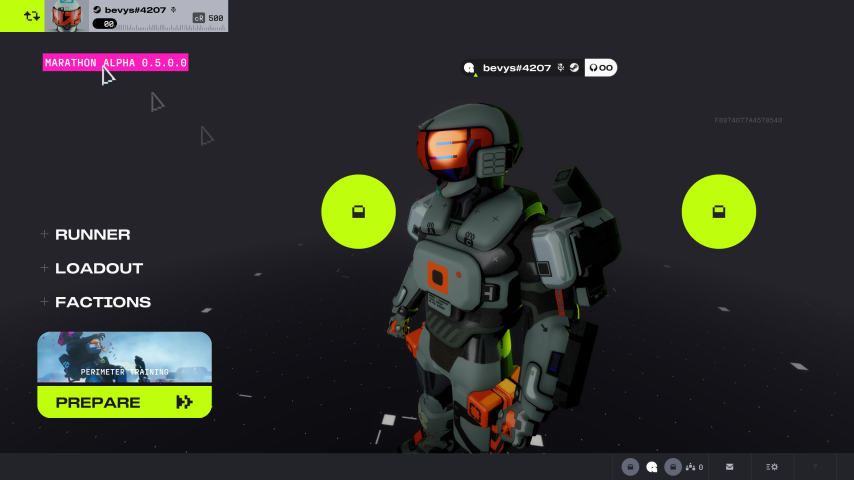Screen dimensions: 854x480
Task: Click the F8974077A4578540 session ID text
Action: click(x=748, y=120)
